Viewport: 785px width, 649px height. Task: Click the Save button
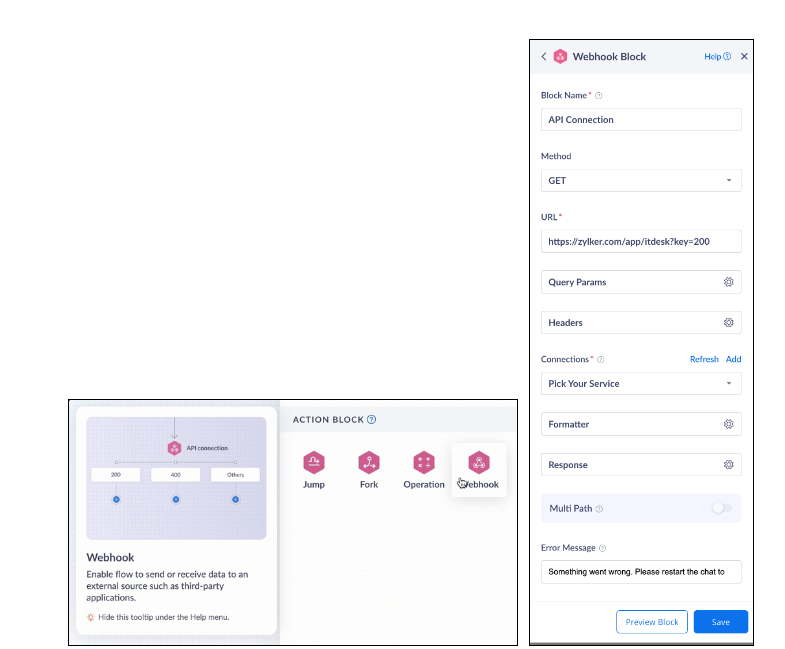coord(720,622)
